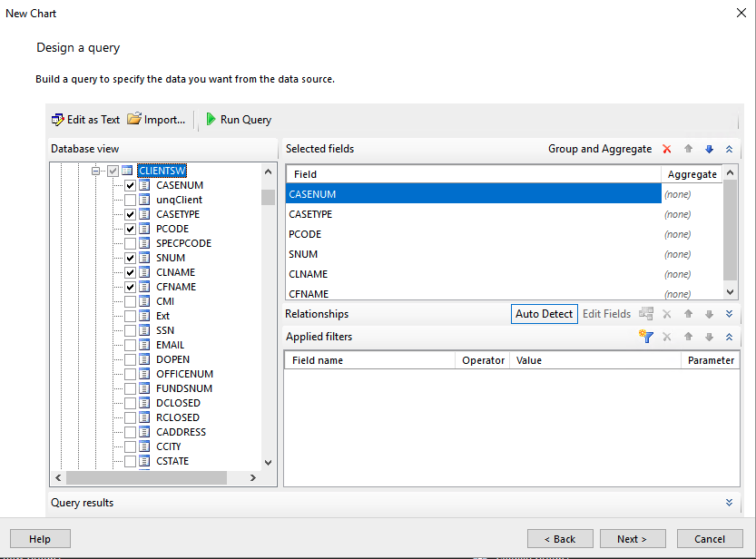Uncheck the CASETYPE field checkbox
Image resolution: width=756 pixels, height=559 pixels.
tap(131, 214)
